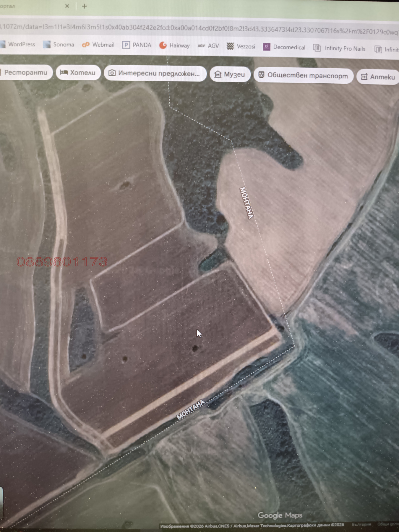The width and height of the screenshot is (399, 532).
Task: Filter map by Аптеки
Action: (x=378, y=77)
